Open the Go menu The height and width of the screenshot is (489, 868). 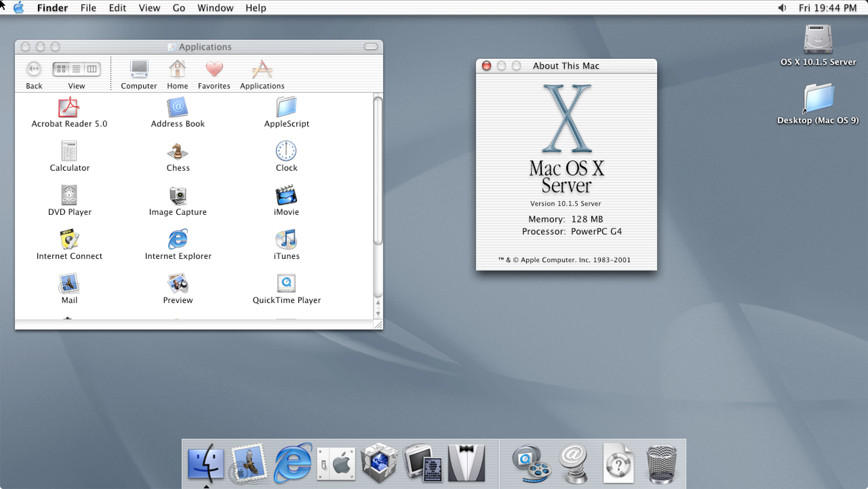coord(179,7)
